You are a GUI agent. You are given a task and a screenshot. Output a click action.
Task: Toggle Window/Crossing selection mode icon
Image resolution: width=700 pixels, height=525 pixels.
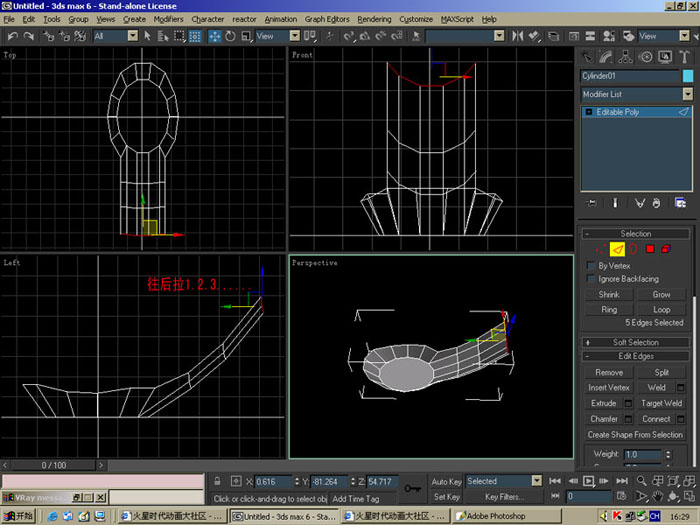point(195,36)
